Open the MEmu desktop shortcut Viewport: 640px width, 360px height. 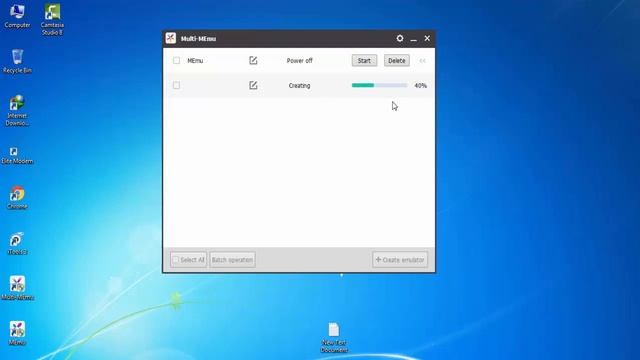click(x=17, y=333)
